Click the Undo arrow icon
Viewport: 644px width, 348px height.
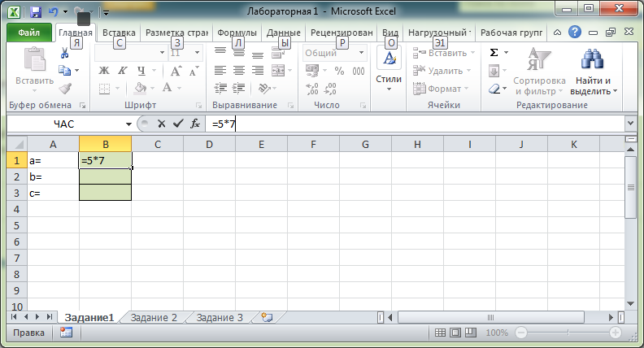tap(54, 12)
